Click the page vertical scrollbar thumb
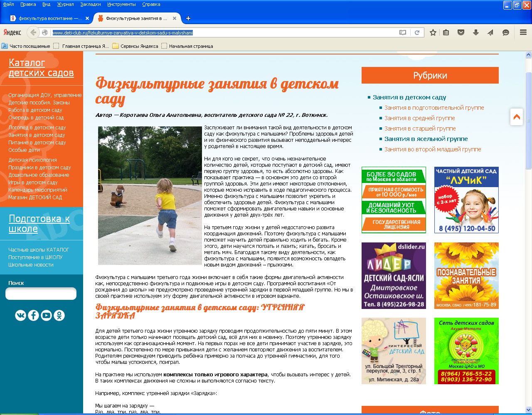Image resolution: width=532 pixels, height=415 pixels. [x=529, y=121]
